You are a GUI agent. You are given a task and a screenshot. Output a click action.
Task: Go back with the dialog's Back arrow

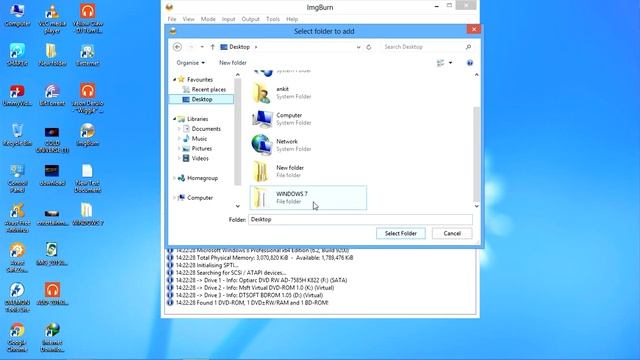(x=177, y=47)
